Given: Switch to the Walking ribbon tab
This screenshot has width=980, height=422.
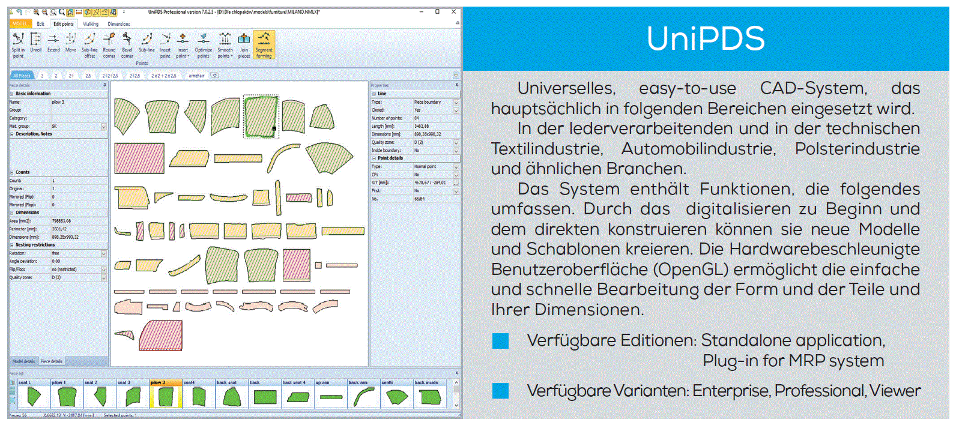Looking at the screenshot, I should 91,24.
